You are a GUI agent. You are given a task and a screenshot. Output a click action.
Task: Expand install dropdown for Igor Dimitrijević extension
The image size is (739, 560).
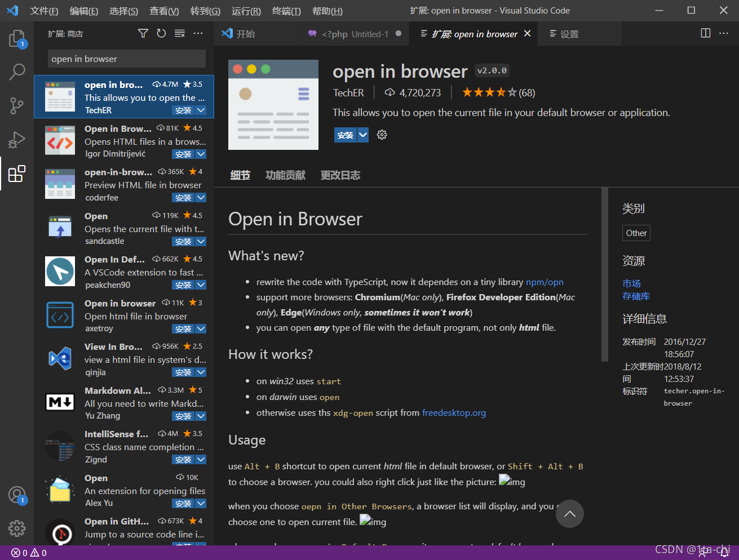(x=201, y=154)
